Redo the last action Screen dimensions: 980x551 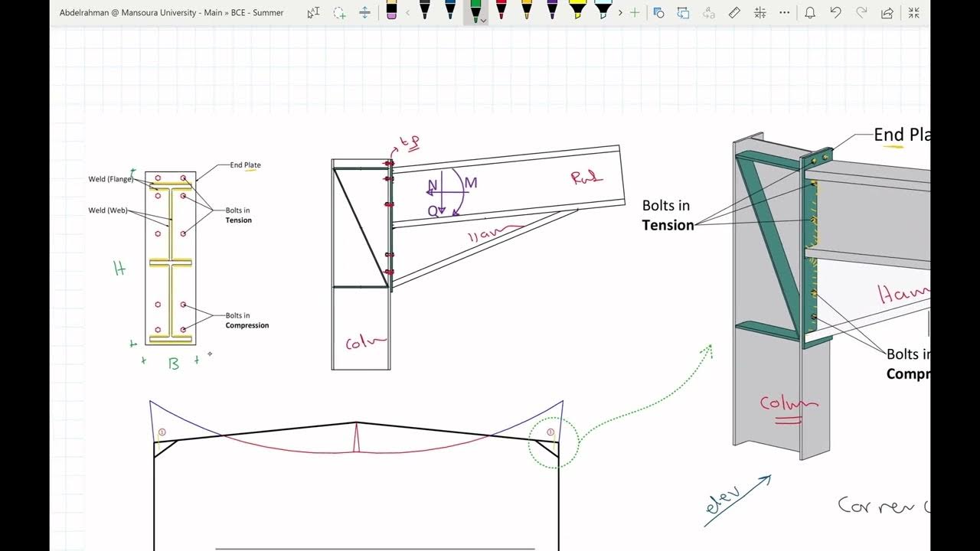pos(861,12)
